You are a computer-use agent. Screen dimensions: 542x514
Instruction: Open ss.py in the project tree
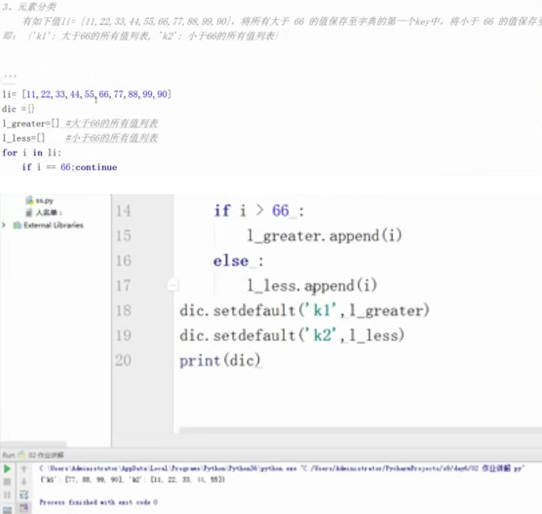pos(44,200)
